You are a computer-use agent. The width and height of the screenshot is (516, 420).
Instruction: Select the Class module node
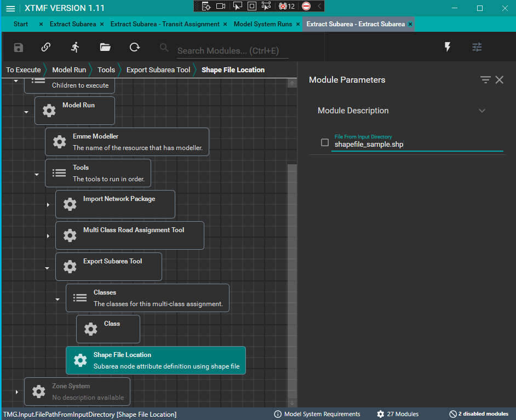point(108,329)
